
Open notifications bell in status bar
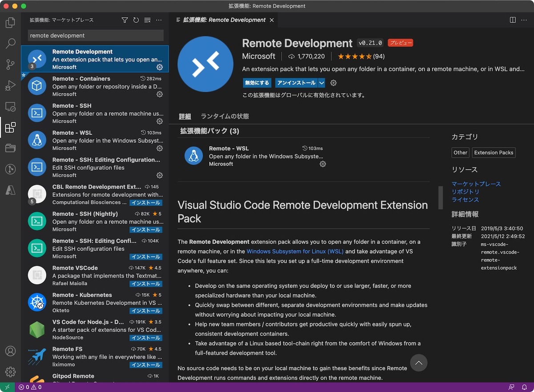coord(524,387)
